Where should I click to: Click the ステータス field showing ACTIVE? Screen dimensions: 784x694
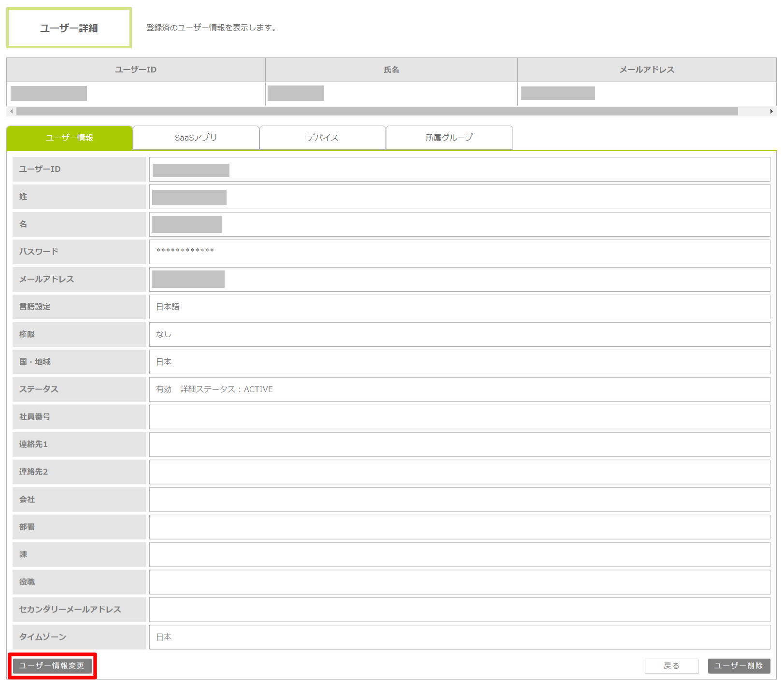[459, 389]
